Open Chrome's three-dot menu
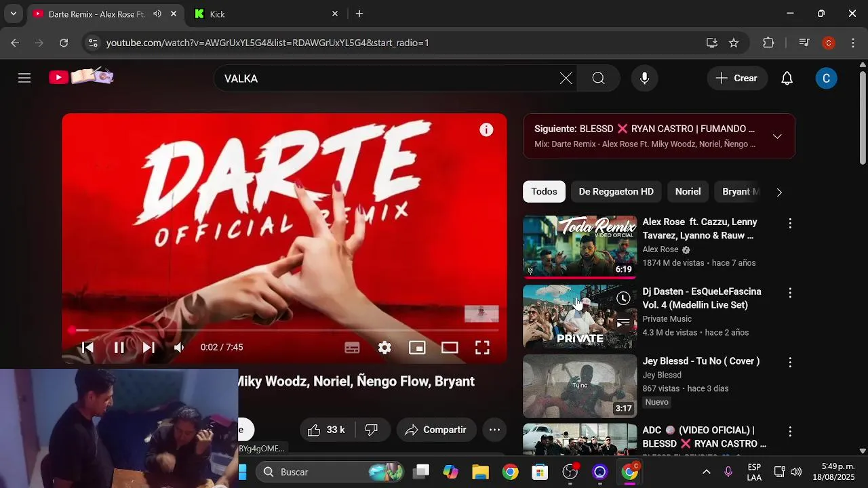 852,43
